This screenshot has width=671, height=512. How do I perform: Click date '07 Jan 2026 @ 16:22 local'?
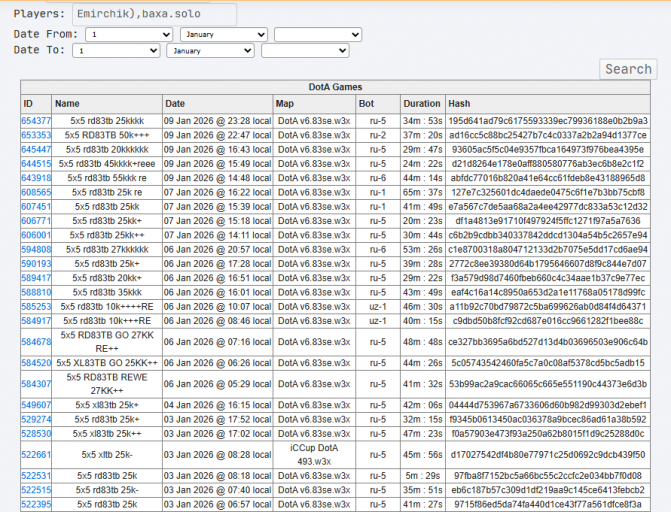click(x=217, y=192)
